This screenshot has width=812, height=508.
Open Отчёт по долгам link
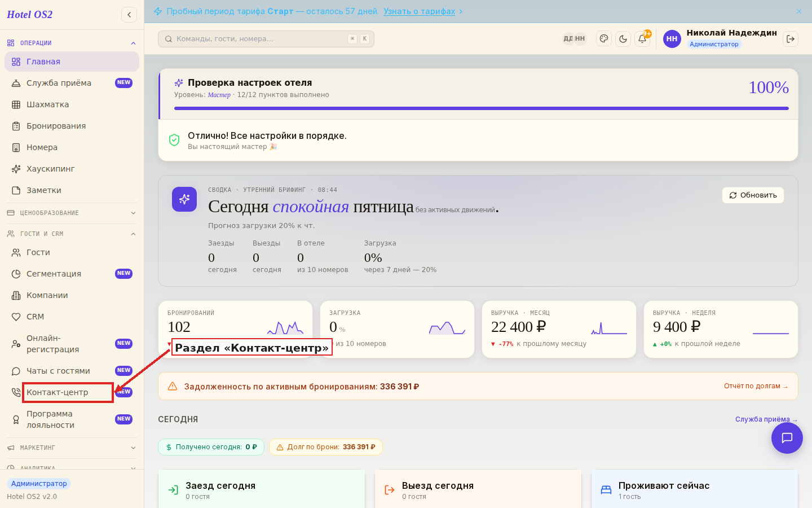click(756, 386)
